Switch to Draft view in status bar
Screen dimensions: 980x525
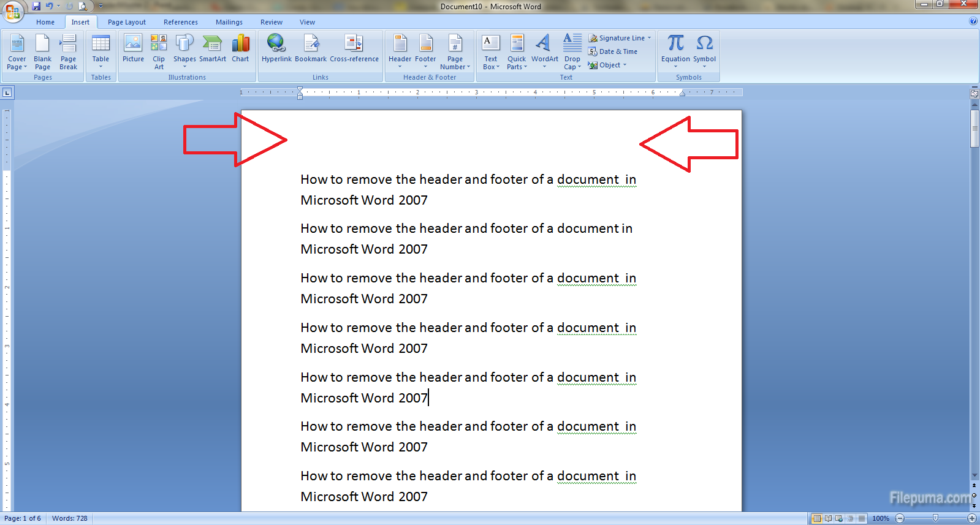click(x=862, y=518)
